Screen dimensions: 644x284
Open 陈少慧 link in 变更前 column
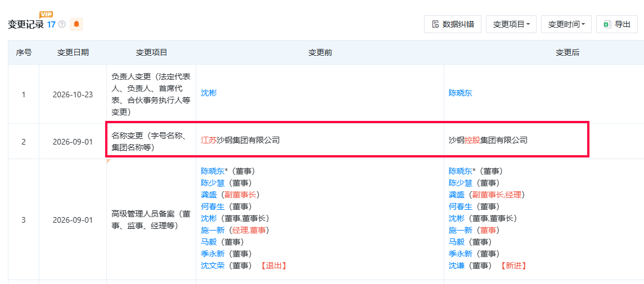(x=213, y=183)
